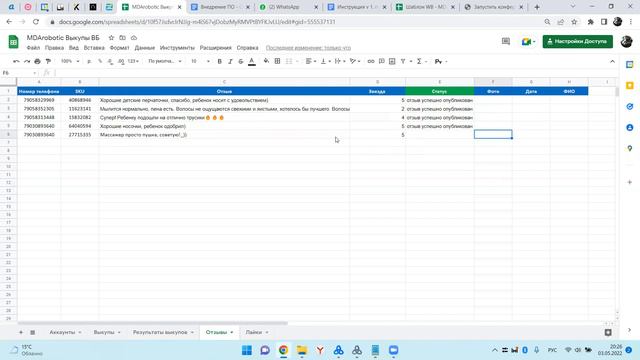640x360 pixels.
Task: Open the Отзывы tab dropdown arrow
Action: click(232, 332)
